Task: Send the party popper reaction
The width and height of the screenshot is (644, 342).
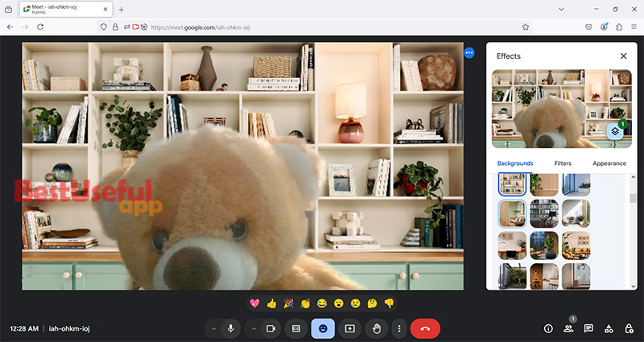Action: click(x=288, y=303)
